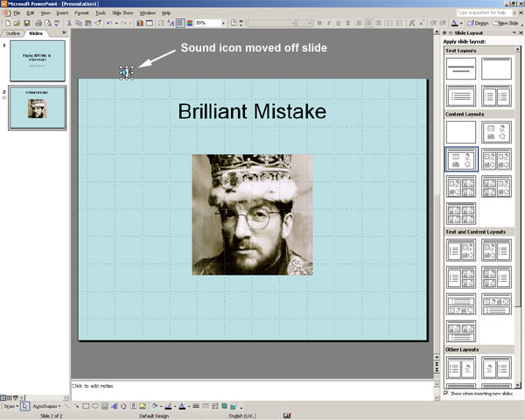Select the Rectangle drawing tool
The width and height of the screenshot is (525, 420).
(x=83, y=406)
